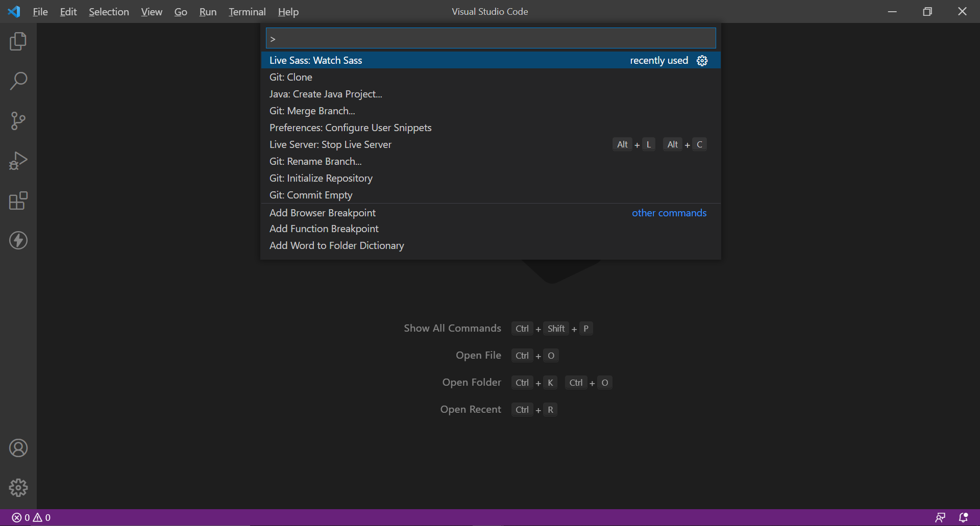
Task: Open the feedback icon in status bar
Action: (940, 517)
